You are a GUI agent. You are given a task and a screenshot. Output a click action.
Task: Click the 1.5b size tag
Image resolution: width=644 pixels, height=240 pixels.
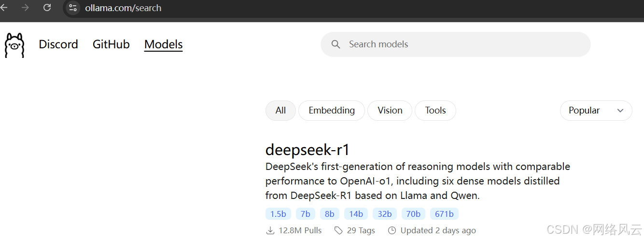coord(278,214)
